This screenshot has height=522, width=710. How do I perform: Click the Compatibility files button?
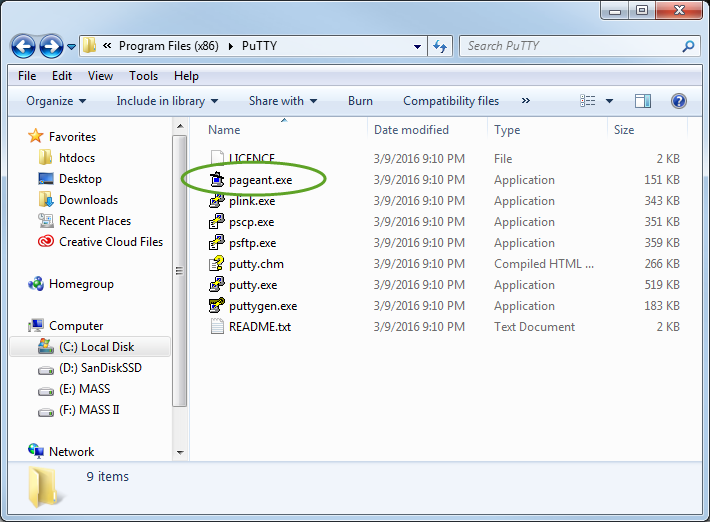[450, 101]
